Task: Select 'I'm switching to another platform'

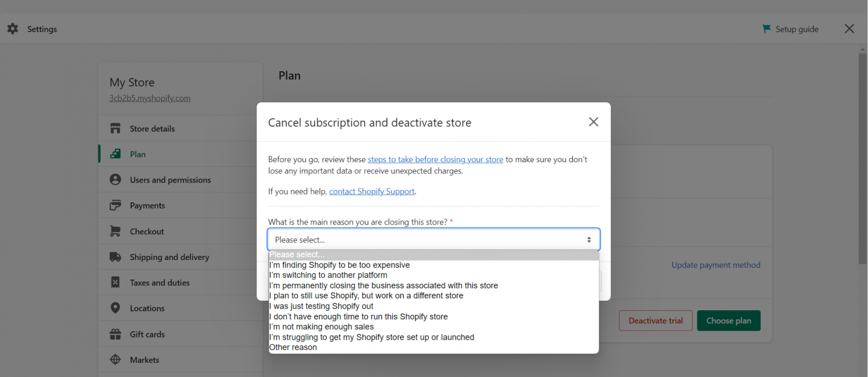Action: [328, 275]
